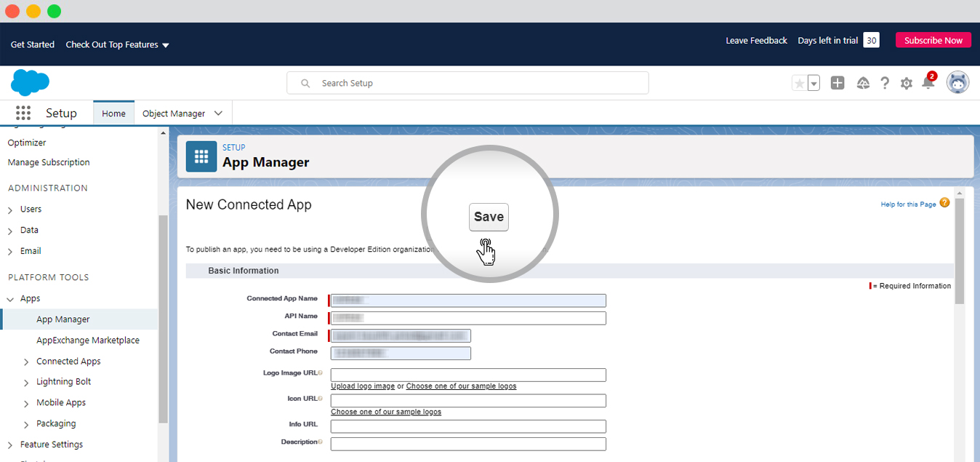Viewport: 980px width, 462px height.
Task: Focus the Description field
Action: click(468, 444)
